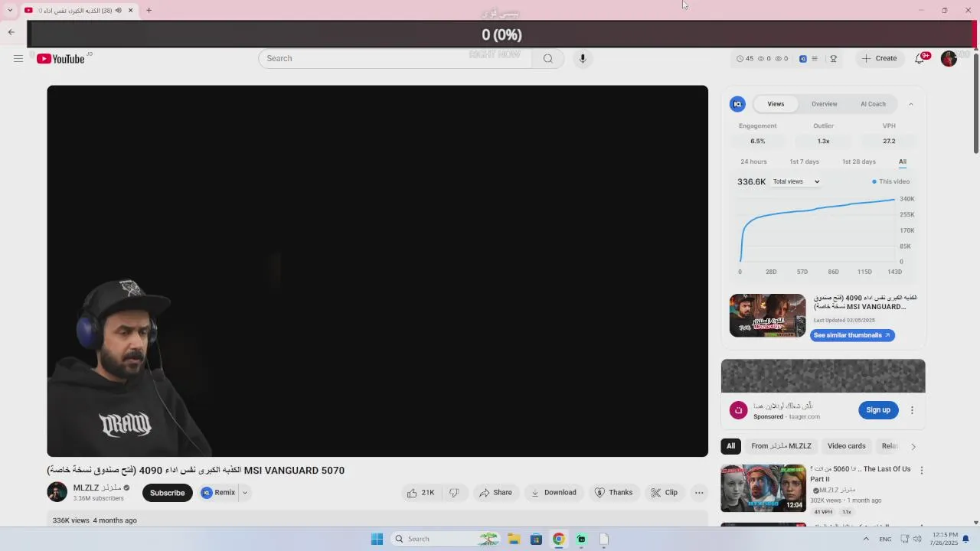The width and height of the screenshot is (980, 551).
Task: Go to the YouTube home logo
Action: point(60,59)
